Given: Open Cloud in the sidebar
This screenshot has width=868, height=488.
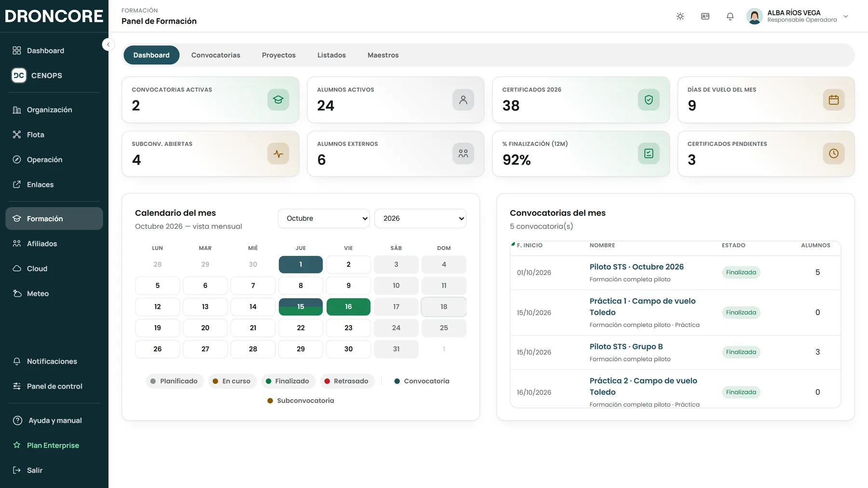Looking at the screenshot, I should point(54,268).
